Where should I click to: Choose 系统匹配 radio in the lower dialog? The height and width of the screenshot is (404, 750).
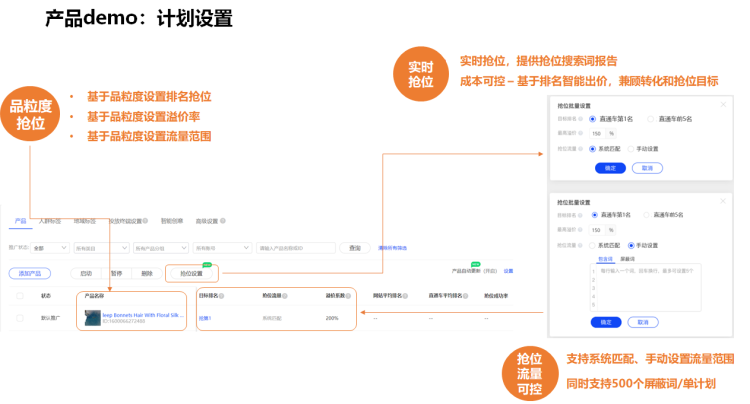coord(593,244)
